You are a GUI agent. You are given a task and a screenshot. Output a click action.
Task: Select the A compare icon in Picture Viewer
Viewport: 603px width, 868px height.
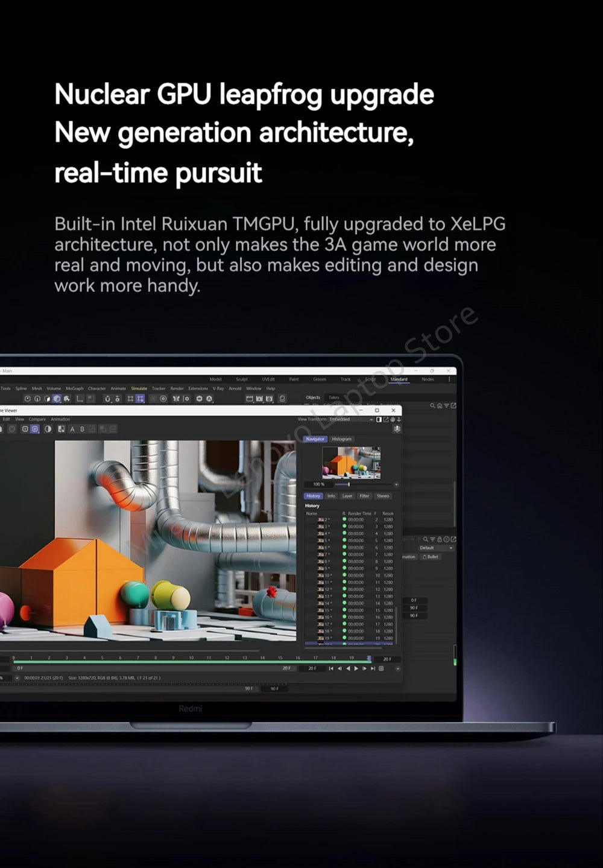[72, 429]
